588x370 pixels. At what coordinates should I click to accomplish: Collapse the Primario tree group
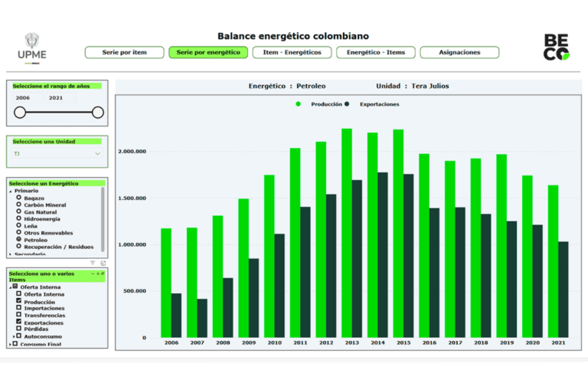coord(11,191)
